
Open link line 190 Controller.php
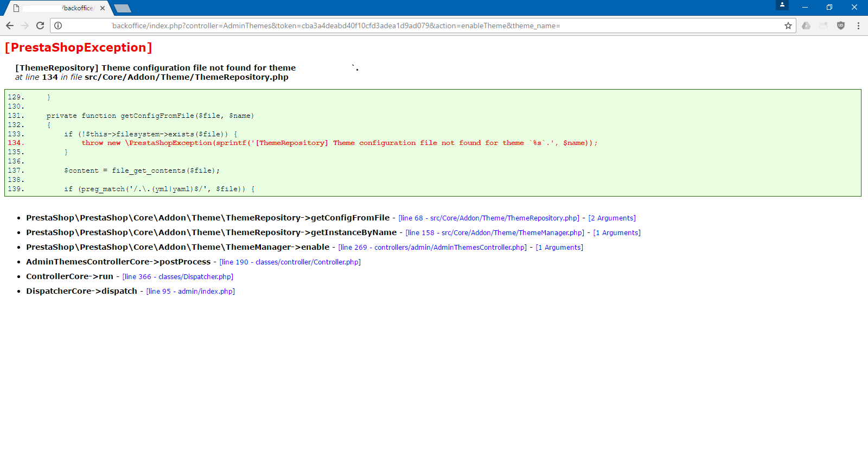click(x=290, y=262)
